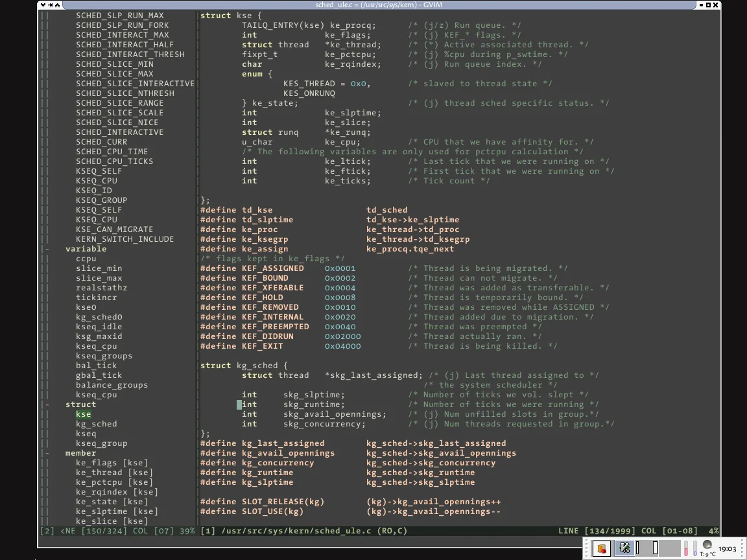The height and width of the screenshot is (560, 747).
Task: Click the GVim taskbar icon in the panel
Action: coord(624,548)
